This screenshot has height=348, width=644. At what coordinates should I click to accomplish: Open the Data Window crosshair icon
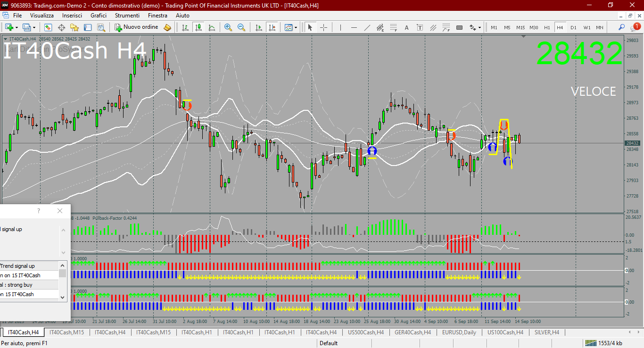point(61,27)
